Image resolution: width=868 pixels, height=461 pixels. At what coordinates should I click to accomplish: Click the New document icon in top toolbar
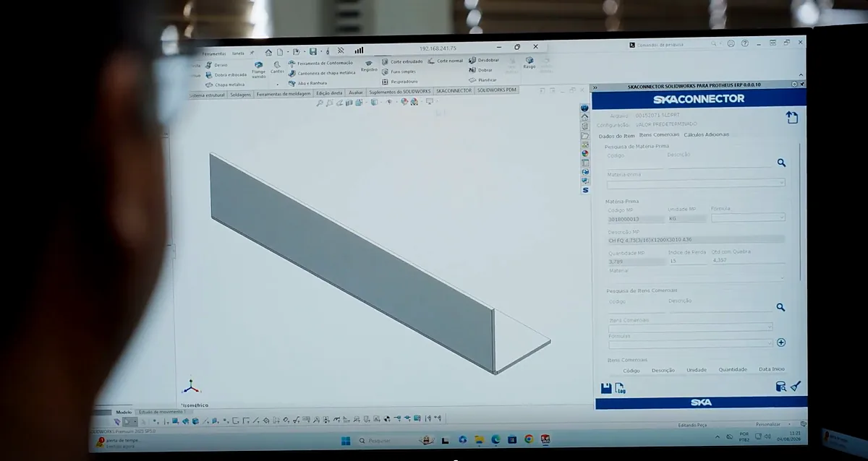click(280, 52)
